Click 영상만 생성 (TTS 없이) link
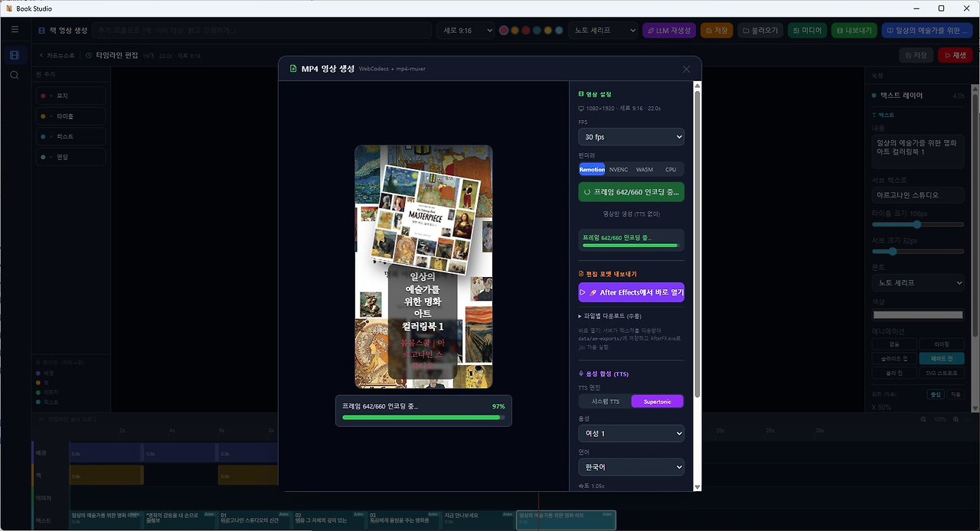This screenshot has height=531, width=980. click(x=631, y=214)
